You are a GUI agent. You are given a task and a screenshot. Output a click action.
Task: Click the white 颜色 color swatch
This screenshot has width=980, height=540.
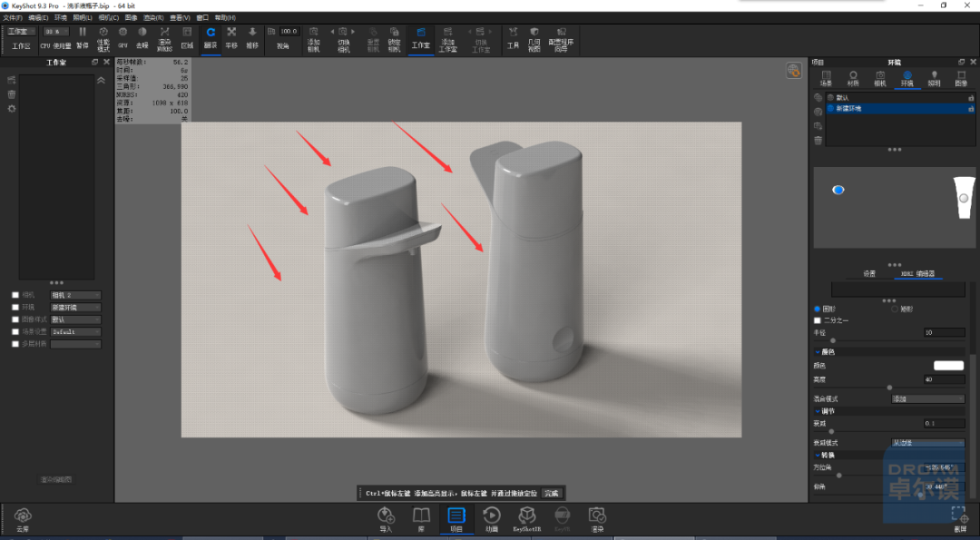point(948,366)
